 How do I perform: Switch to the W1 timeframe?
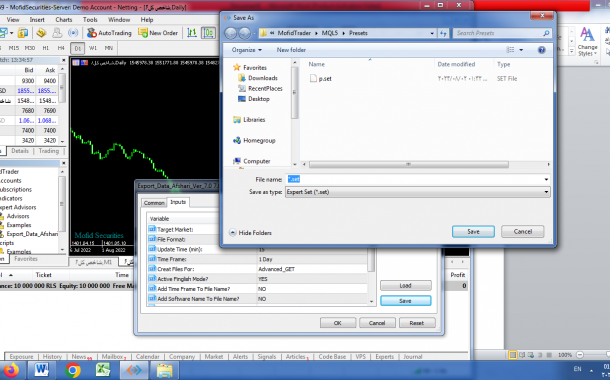[x=93, y=48]
